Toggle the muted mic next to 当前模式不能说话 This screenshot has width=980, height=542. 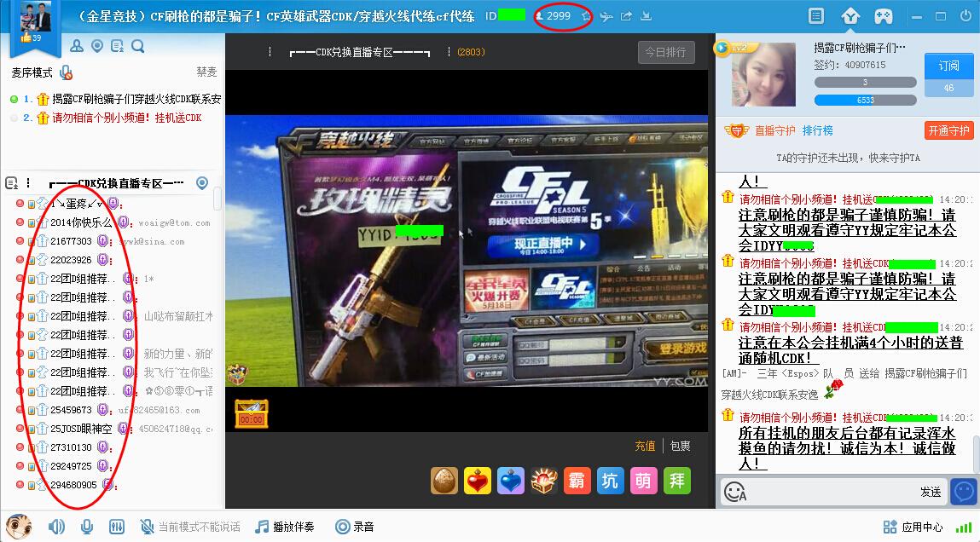pyautogui.click(x=147, y=527)
